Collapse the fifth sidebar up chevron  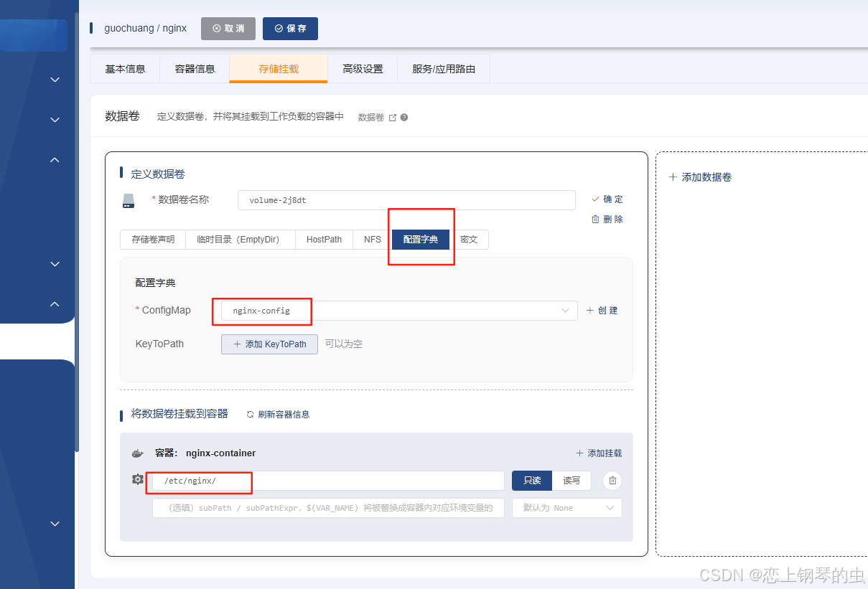click(x=55, y=303)
